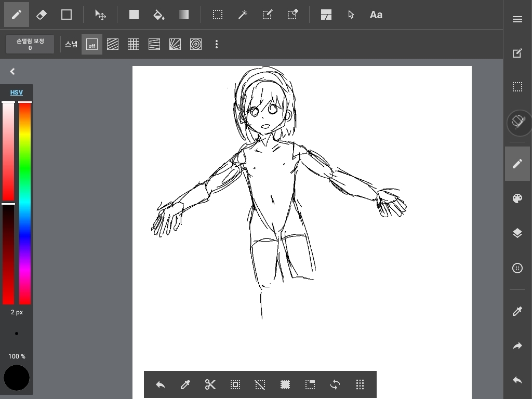Open the color palette panel
Screen dimensions: 532x399
pos(517,198)
